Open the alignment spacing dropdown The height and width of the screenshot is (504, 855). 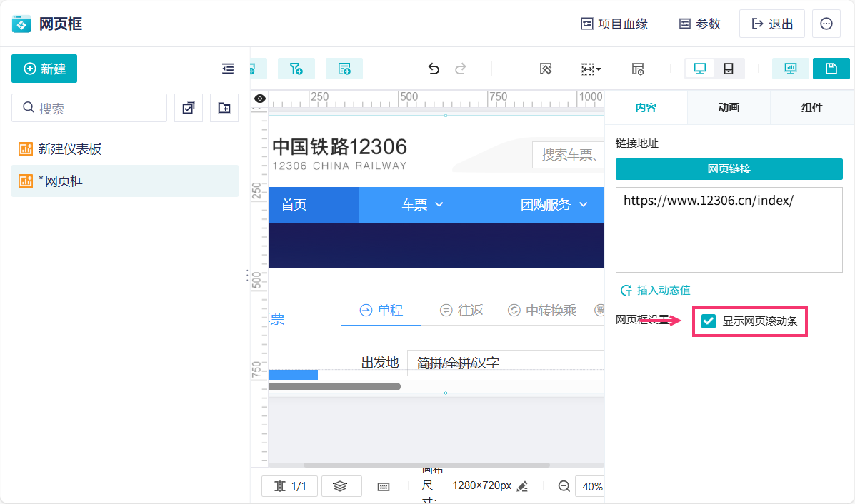(x=591, y=69)
